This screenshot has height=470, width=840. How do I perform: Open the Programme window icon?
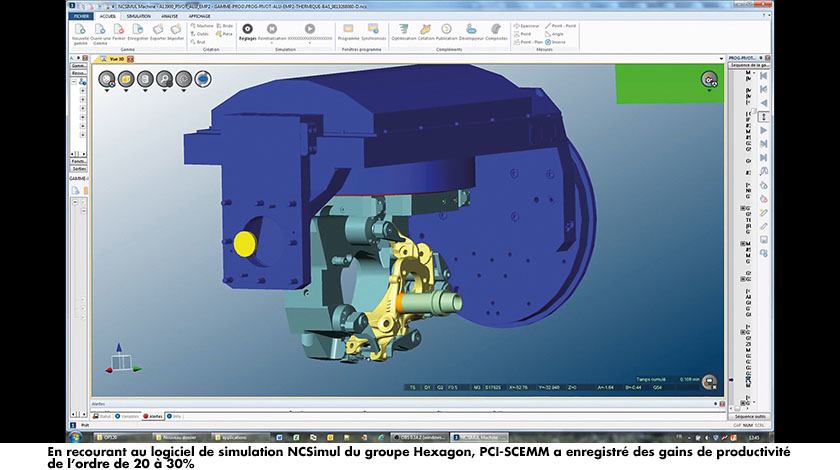348,30
